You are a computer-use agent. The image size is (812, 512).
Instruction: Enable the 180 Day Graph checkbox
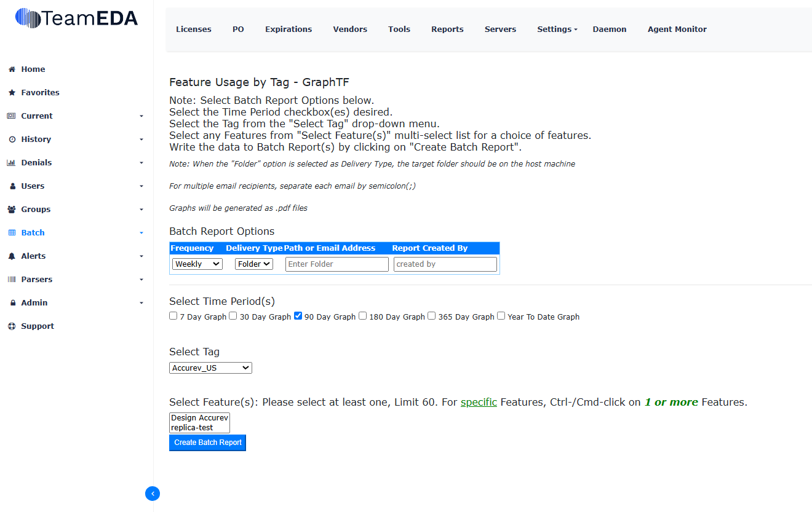(x=363, y=316)
